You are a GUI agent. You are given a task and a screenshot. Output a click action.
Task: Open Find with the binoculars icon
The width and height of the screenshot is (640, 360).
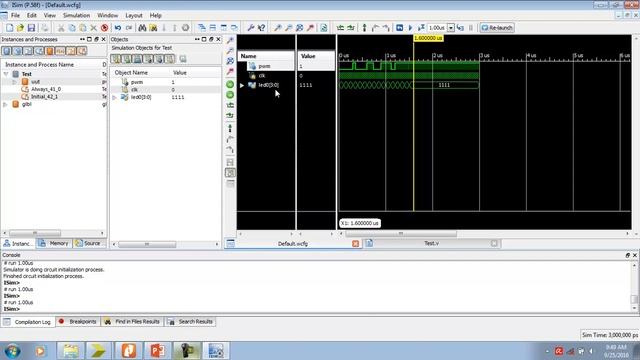[x=142, y=28]
